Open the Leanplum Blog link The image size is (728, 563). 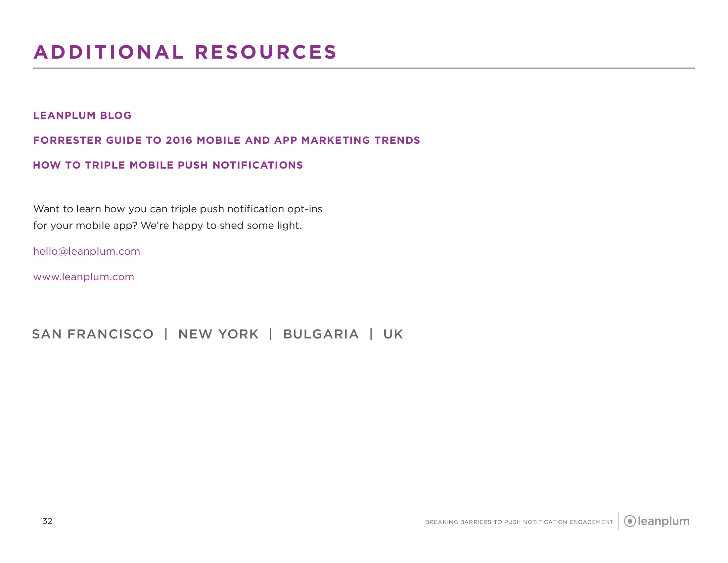point(82,115)
